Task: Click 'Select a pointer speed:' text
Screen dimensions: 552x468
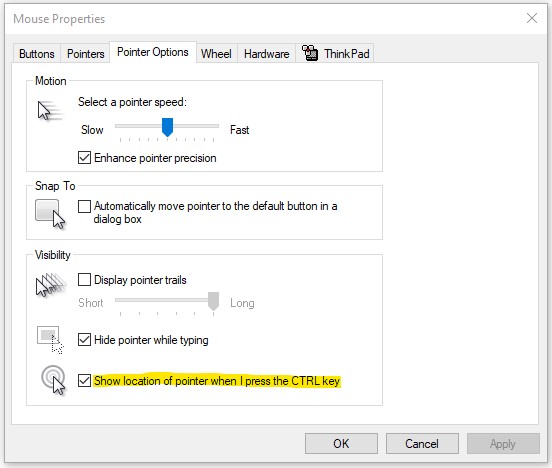Action: tap(132, 102)
